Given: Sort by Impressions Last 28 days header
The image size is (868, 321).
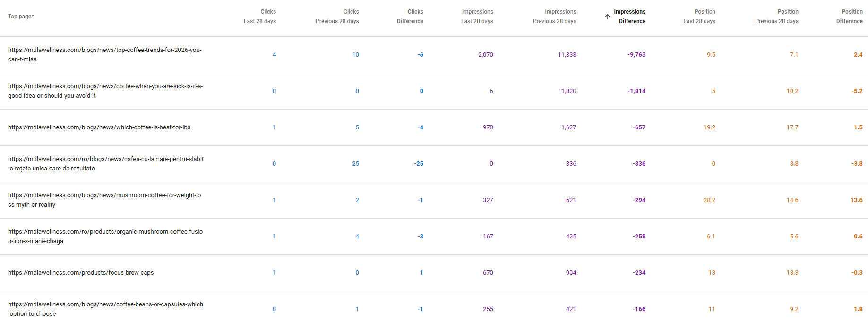Looking at the screenshot, I should tap(477, 17).
